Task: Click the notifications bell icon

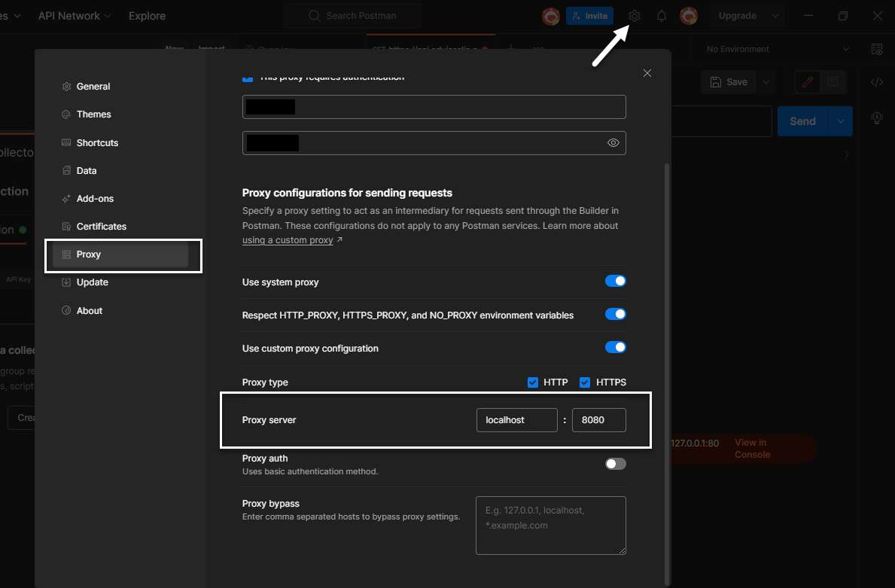Action: click(x=662, y=16)
